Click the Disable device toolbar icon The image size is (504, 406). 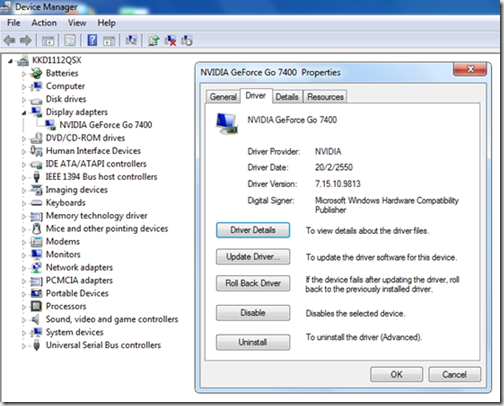point(187,41)
